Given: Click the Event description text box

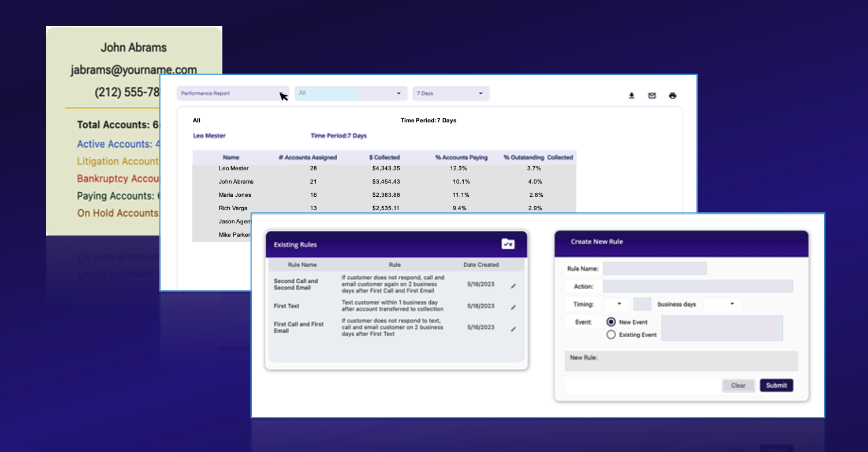Looking at the screenshot, I should tap(722, 328).
